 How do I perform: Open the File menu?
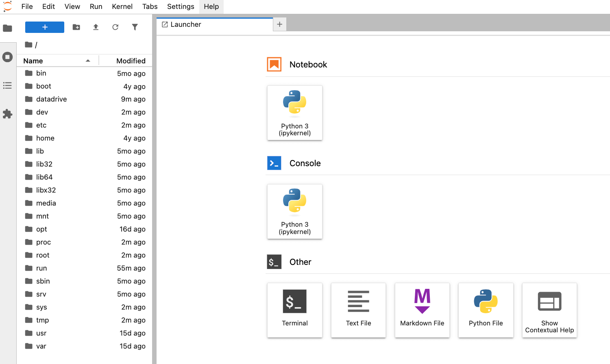(x=27, y=6)
